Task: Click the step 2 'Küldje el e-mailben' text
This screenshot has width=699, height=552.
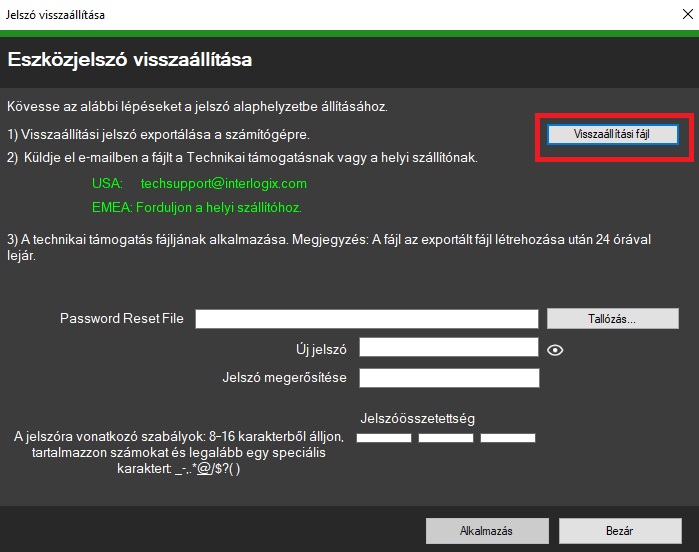Action: 242,158
